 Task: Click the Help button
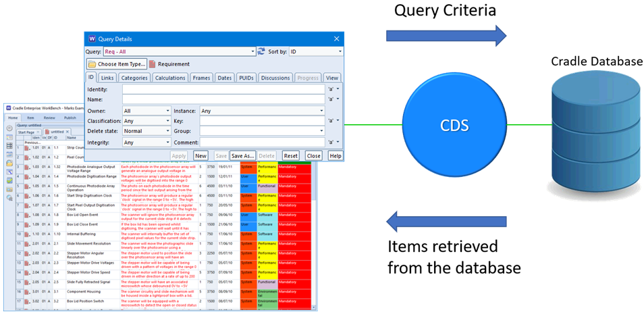point(335,156)
